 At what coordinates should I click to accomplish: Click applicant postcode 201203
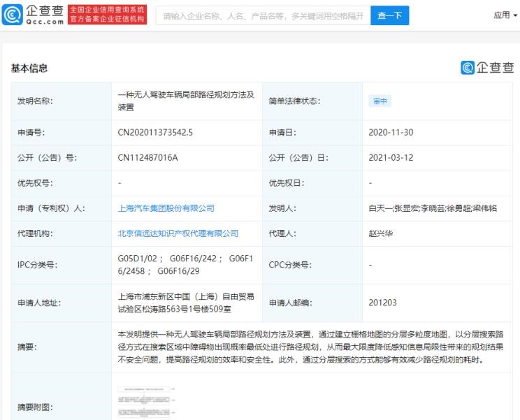pyautogui.click(x=383, y=303)
